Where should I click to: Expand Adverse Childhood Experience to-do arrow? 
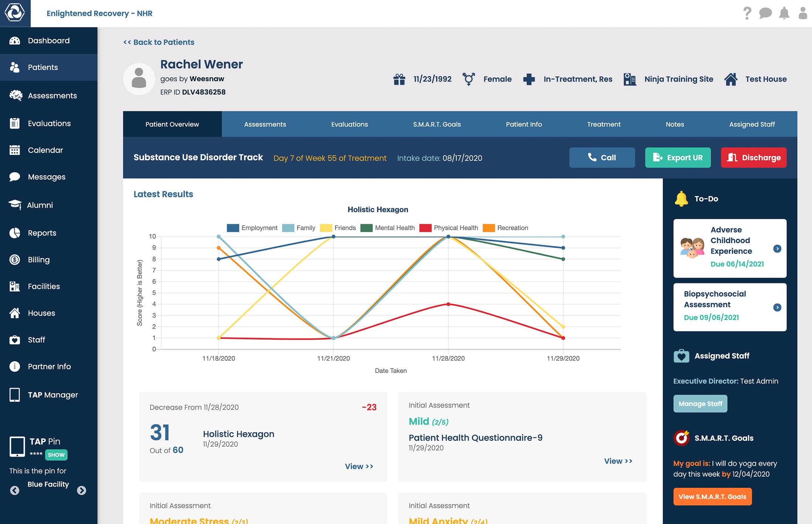pos(777,249)
